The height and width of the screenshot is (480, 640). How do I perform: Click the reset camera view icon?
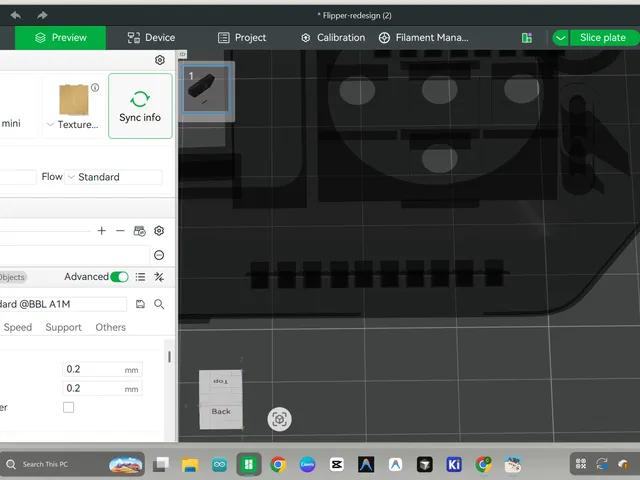(x=280, y=419)
